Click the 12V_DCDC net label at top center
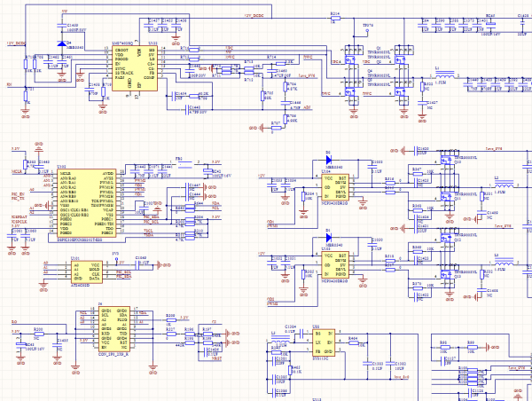 (x=252, y=16)
